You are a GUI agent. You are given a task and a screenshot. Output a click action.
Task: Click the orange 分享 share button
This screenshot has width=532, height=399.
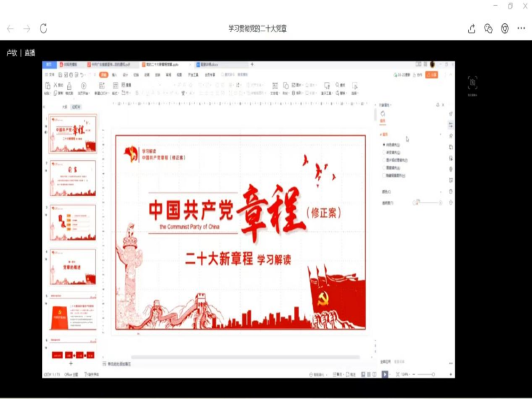click(x=432, y=75)
